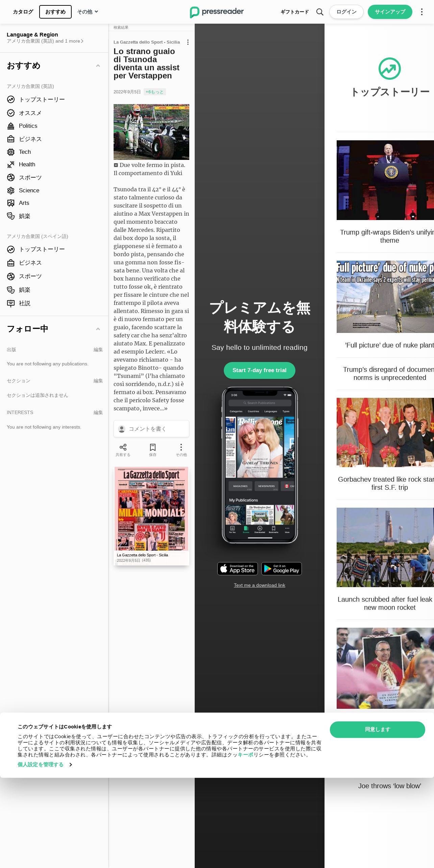Open the ギフトカード menu item
This screenshot has width=434, height=868.
(x=295, y=12)
